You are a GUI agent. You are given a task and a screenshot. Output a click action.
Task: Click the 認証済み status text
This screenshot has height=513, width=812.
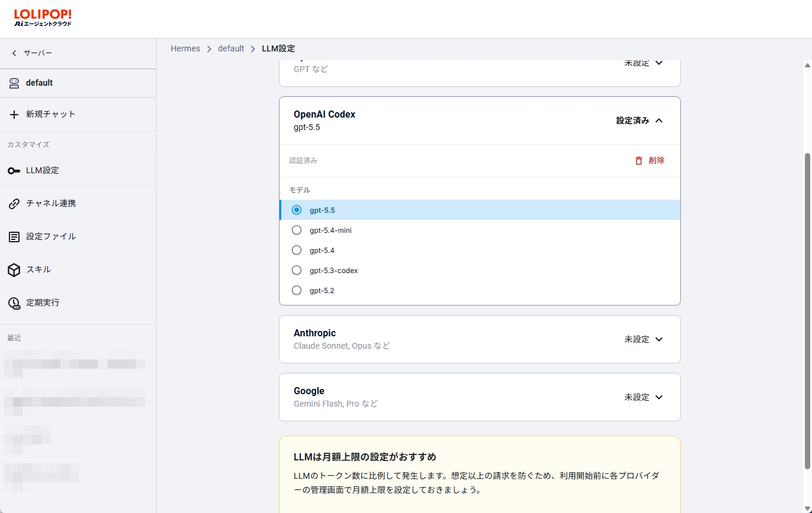303,161
